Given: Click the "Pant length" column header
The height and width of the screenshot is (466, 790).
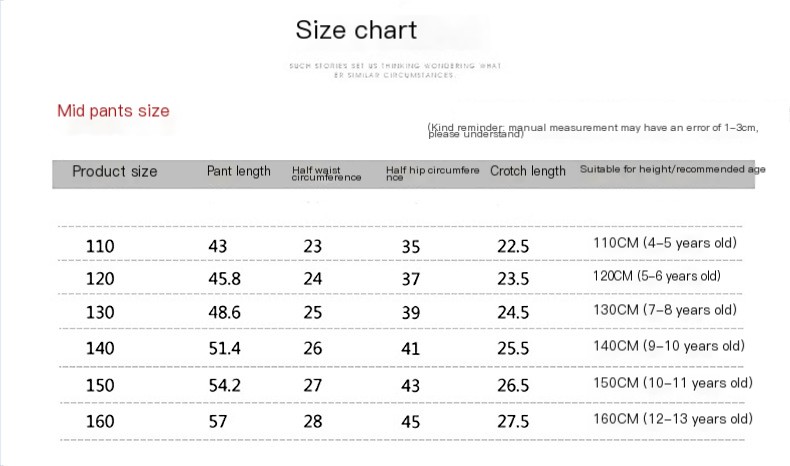Looking at the screenshot, I should click(x=239, y=171).
